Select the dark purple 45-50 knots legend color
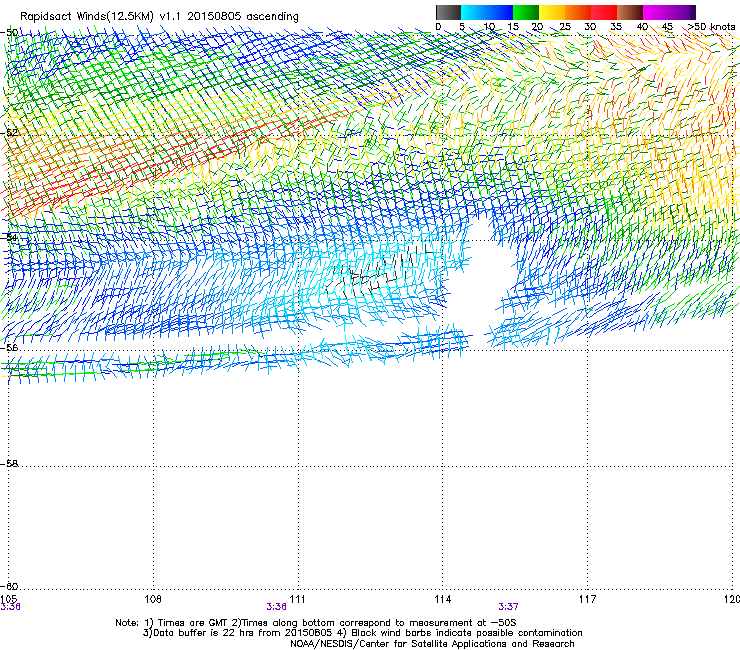Viewport: 740px width, 650px height. pos(682,12)
